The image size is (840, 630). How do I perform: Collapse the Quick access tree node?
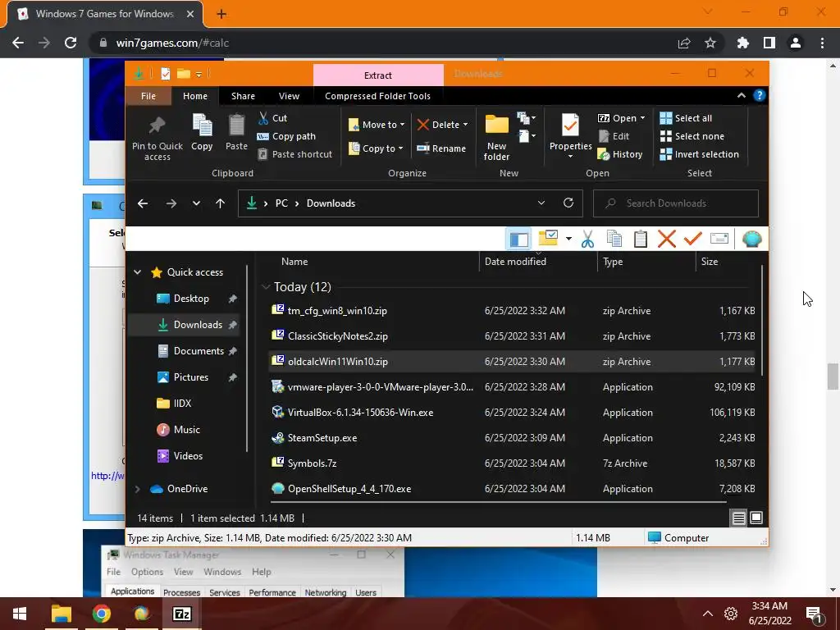137,272
